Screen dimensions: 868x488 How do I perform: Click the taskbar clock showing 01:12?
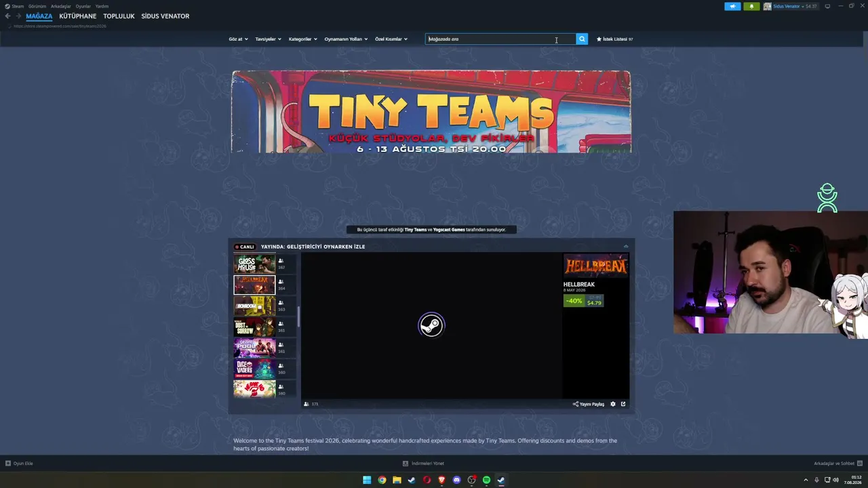(x=853, y=480)
